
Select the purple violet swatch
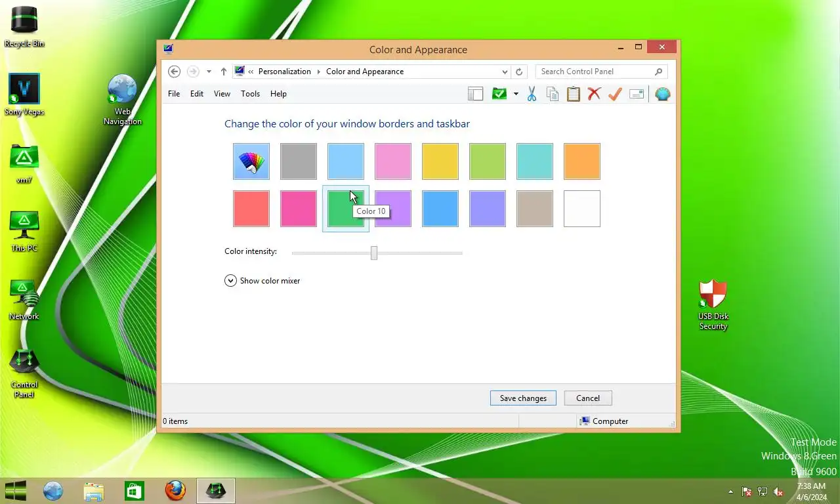pyautogui.click(x=393, y=209)
